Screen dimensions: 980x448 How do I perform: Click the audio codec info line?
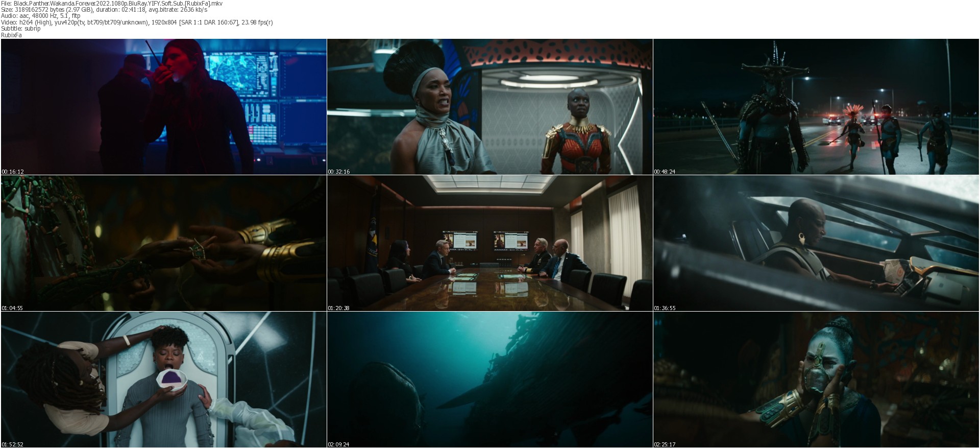point(41,16)
